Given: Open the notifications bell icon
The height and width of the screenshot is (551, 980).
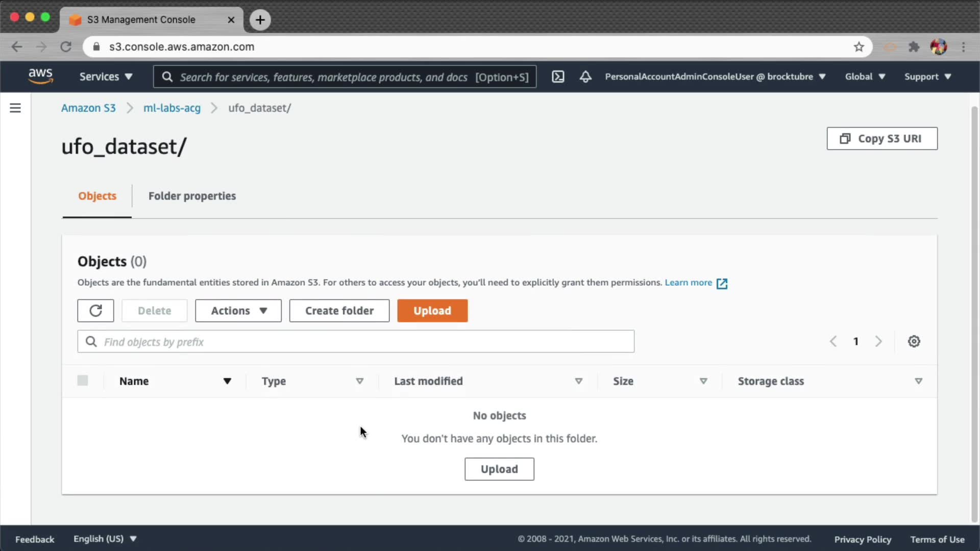Looking at the screenshot, I should click(x=585, y=77).
